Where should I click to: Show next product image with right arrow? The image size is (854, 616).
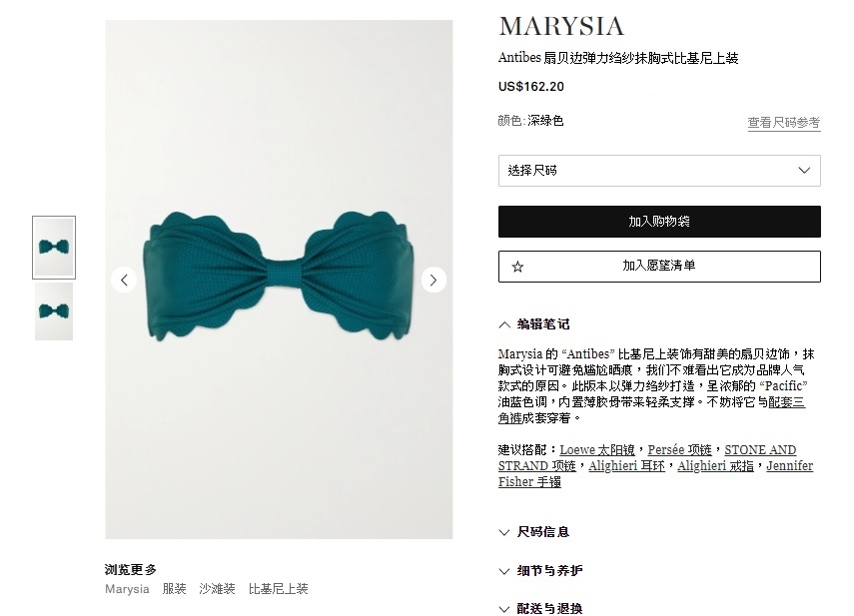[x=433, y=281]
